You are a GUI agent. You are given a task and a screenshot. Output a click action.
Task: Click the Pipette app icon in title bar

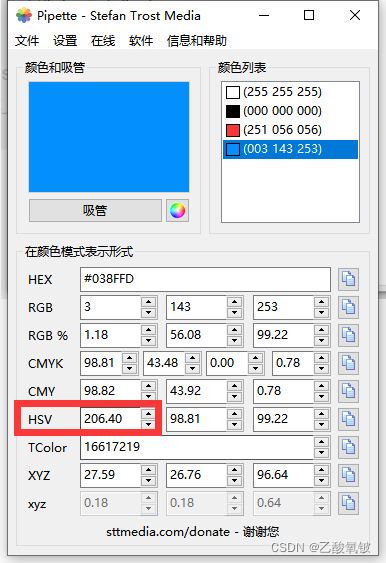(x=24, y=15)
